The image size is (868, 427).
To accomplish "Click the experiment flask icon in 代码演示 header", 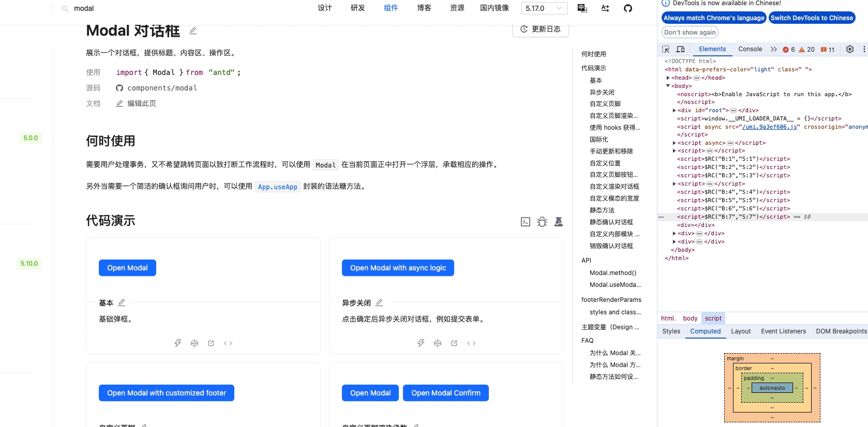I will pos(559,222).
